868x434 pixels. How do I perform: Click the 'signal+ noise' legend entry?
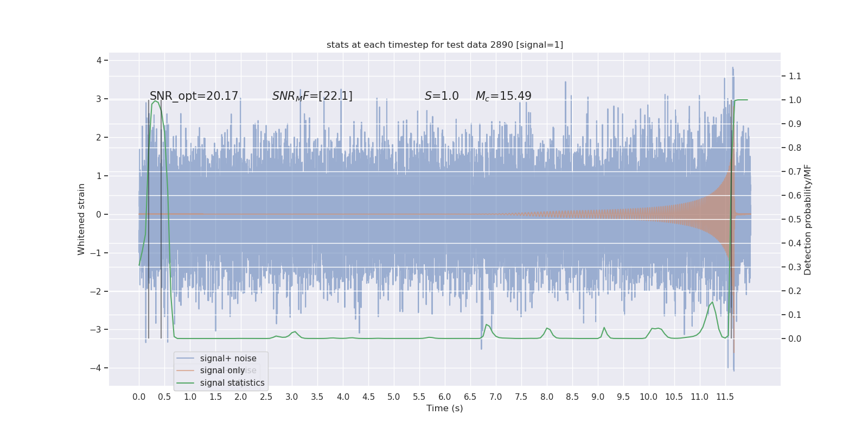(228, 359)
